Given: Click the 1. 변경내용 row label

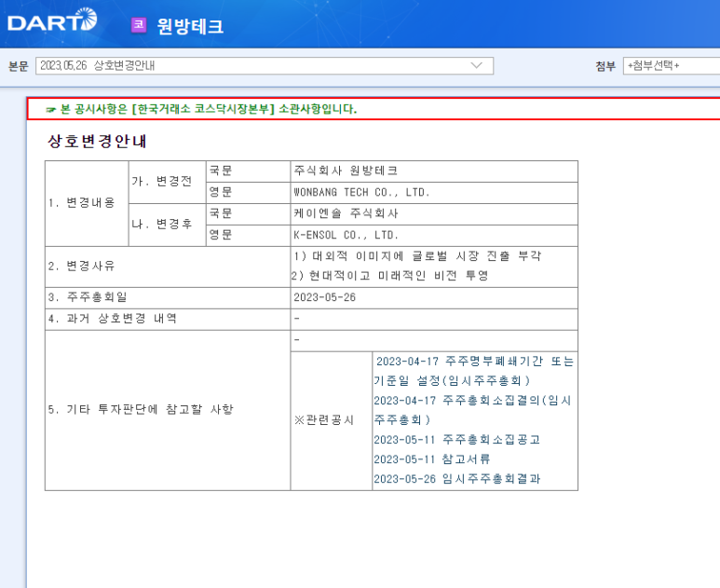Looking at the screenshot, I should click(x=81, y=202).
